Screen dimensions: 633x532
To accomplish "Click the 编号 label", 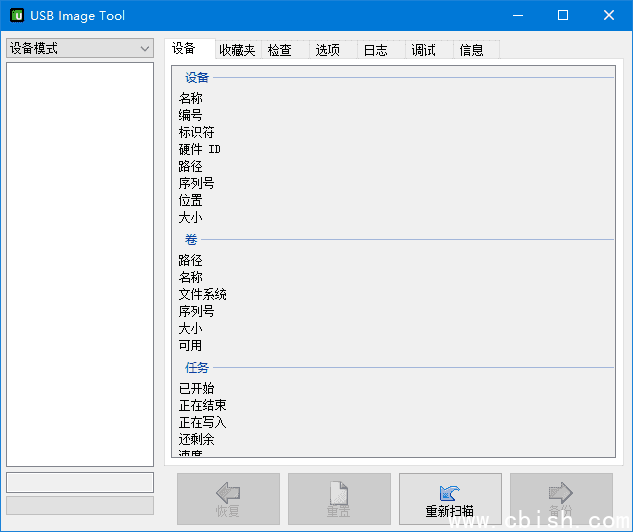I will 190,115.
